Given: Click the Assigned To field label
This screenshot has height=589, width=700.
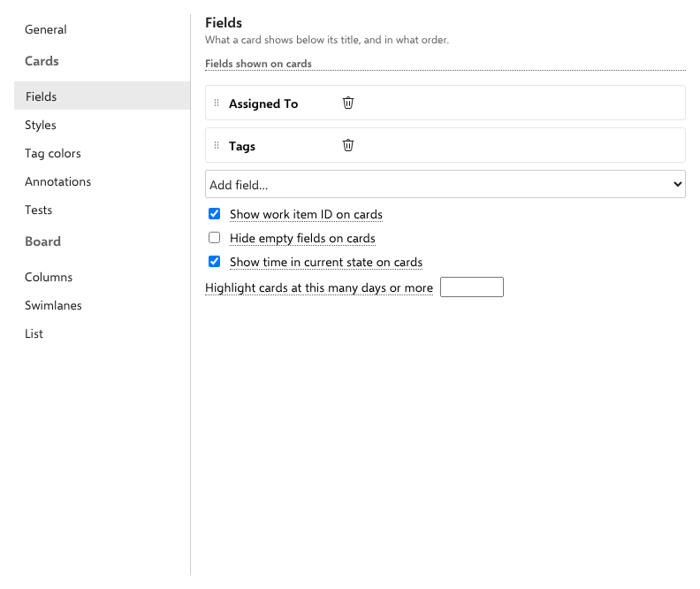Looking at the screenshot, I should [263, 103].
